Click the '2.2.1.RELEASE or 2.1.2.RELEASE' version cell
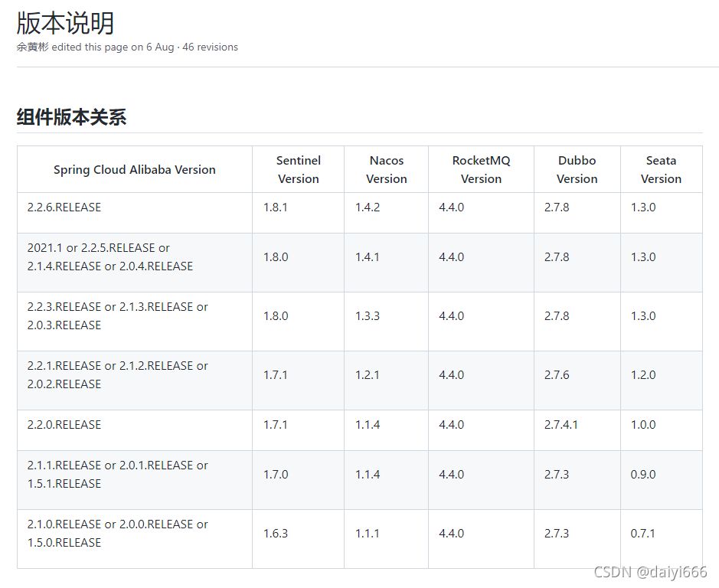This screenshot has height=588, width=719. [135, 381]
